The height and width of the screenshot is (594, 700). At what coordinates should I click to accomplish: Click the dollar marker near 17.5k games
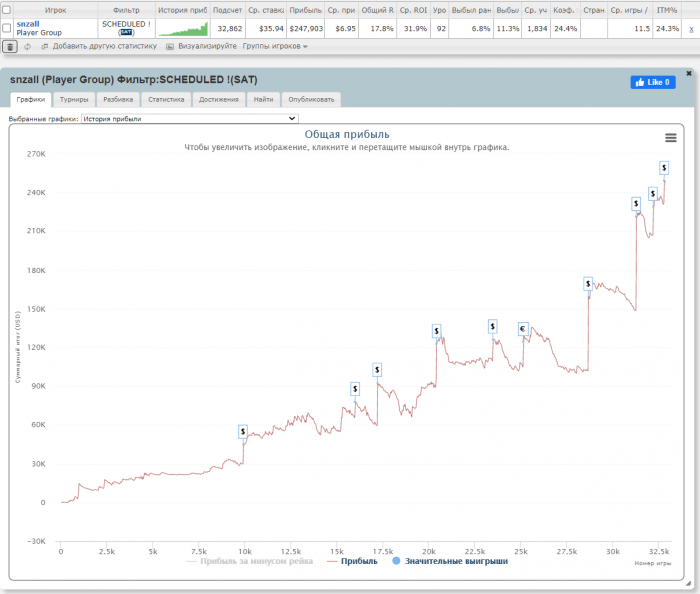tap(377, 370)
